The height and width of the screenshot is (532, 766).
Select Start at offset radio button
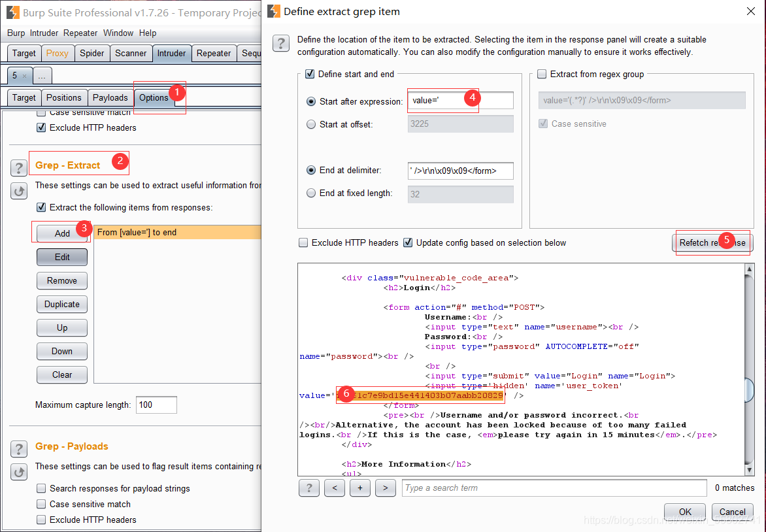310,124
